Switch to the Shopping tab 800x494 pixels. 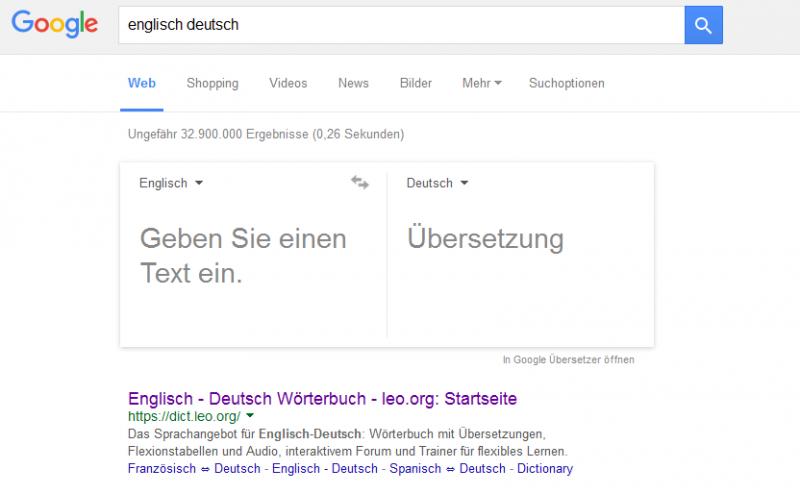212,83
